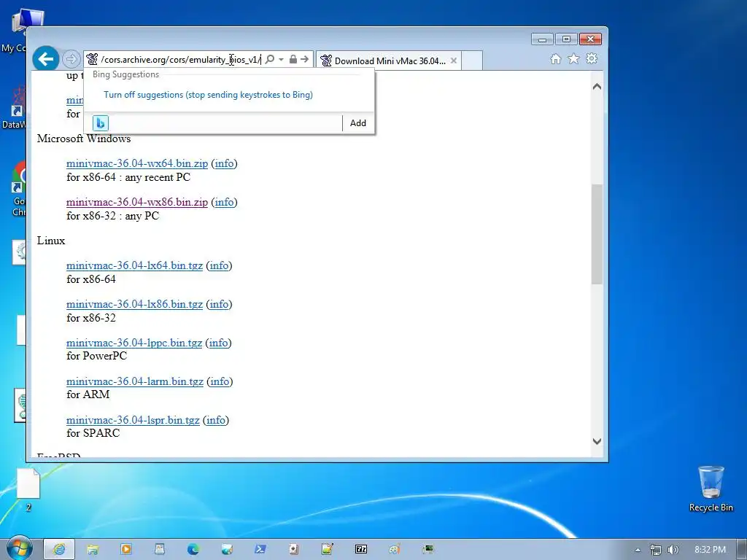The image size is (747, 560).
Task: Click the 'Microsoft Windows' heading text
Action: coord(84,139)
